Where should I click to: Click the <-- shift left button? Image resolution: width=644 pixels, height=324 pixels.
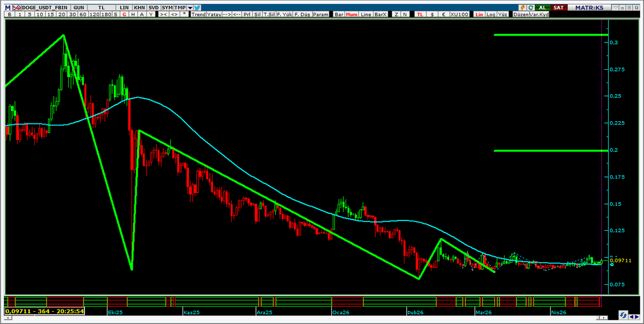pyautogui.click(x=237, y=14)
